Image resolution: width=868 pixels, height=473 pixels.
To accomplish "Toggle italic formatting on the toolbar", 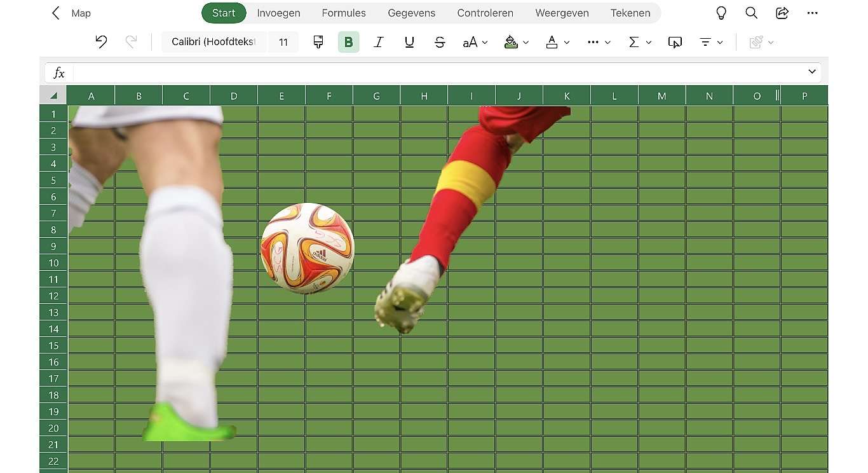I will 378,42.
